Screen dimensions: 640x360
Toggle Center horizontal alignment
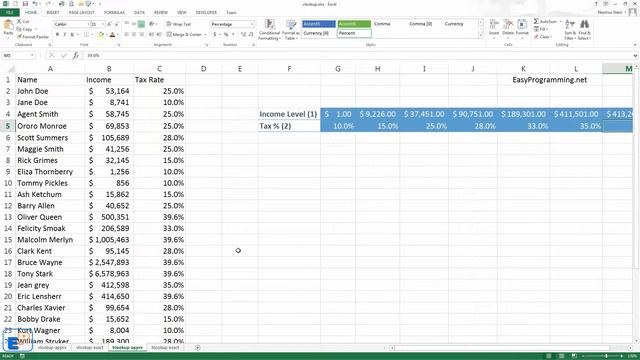pos(134,35)
